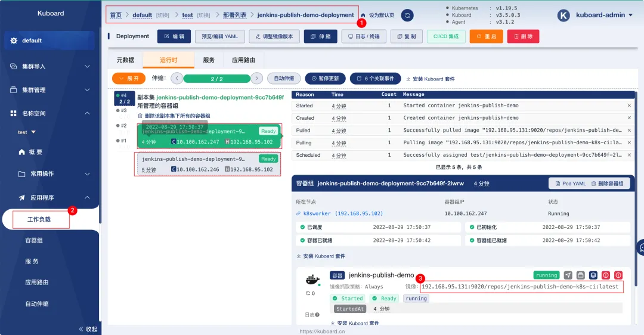The image size is (644, 335).
Task: Collapse the 应用程序 menu chevron
Action: (87, 197)
